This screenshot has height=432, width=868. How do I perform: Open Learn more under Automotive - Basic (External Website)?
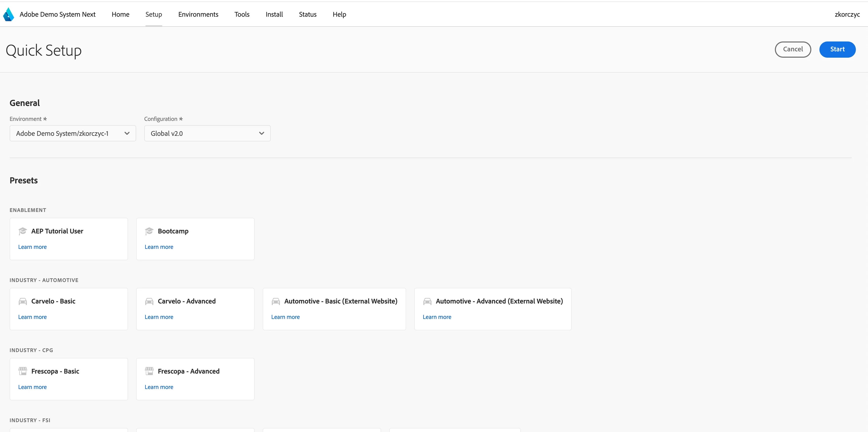pyautogui.click(x=285, y=317)
